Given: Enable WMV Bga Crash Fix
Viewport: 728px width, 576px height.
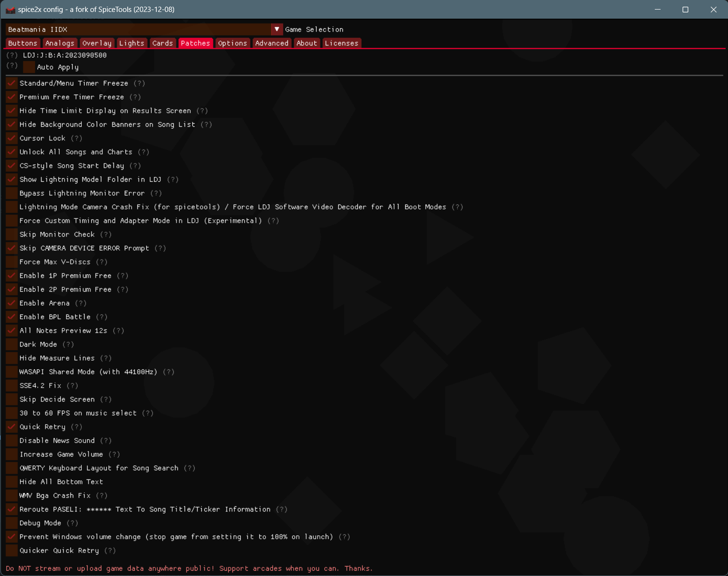Looking at the screenshot, I should (x=11, y=496).
